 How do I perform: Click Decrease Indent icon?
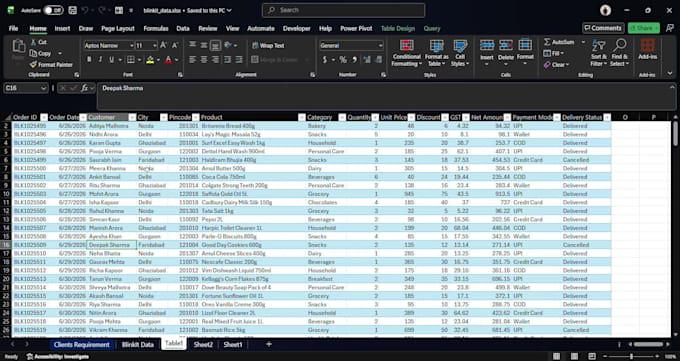pos(227,59)
